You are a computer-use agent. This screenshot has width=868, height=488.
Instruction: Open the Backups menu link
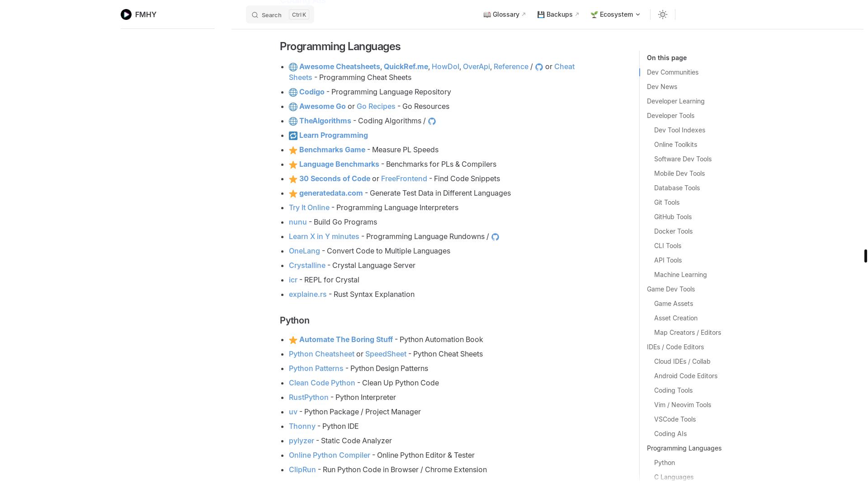pos(558,14)
